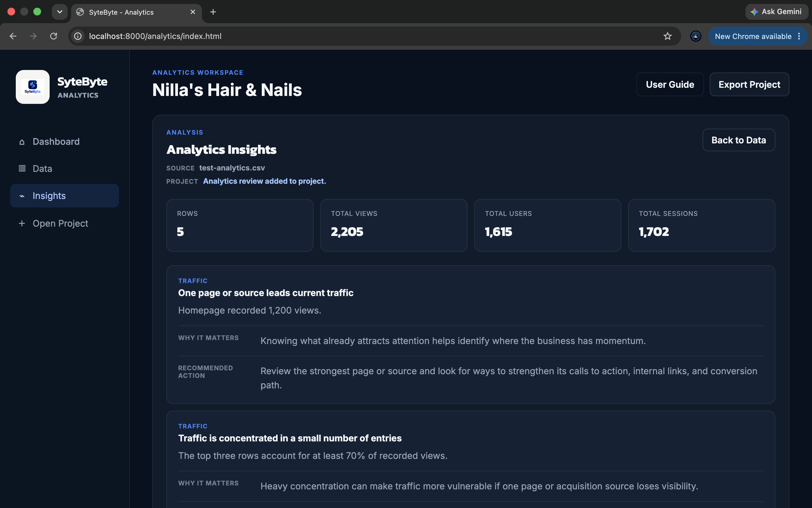Click Back to Data button
The height and width of the screenshot is (508, 812).
739,140
